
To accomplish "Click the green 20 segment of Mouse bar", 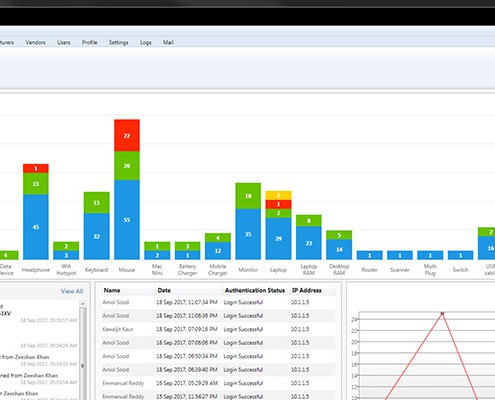I will (x=127, y=166).
